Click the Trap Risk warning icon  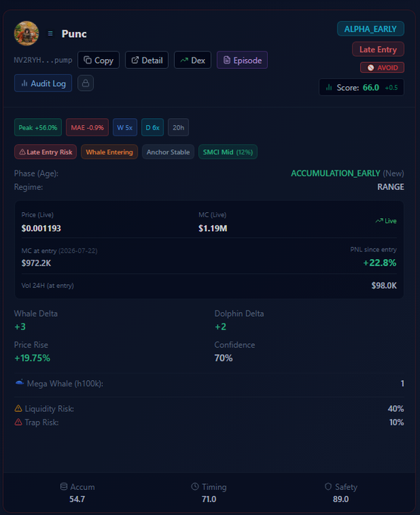coord(18,422)
